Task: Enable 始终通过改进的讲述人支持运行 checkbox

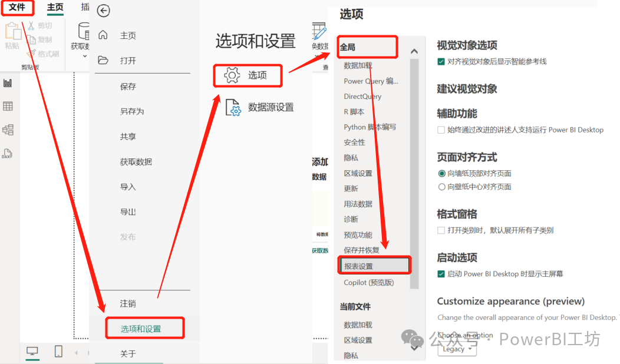Action: click(441, 130)
